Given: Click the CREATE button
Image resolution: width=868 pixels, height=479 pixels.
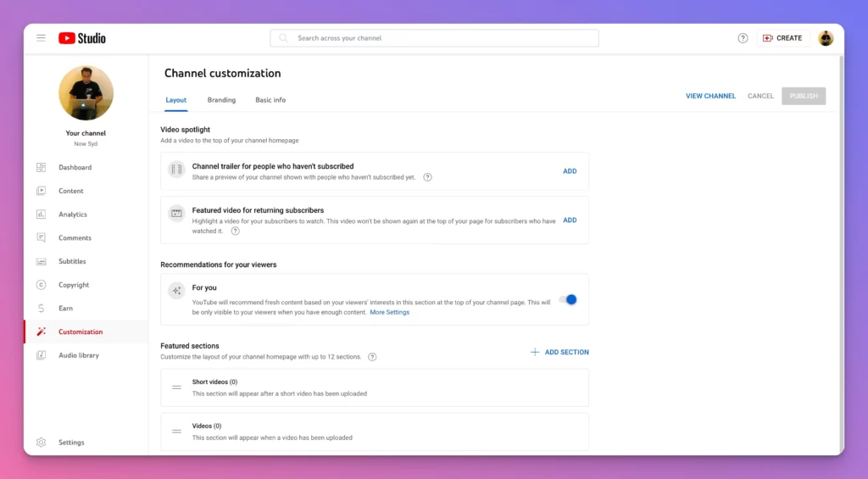Looking at the screenshot, I should [782, 38].
